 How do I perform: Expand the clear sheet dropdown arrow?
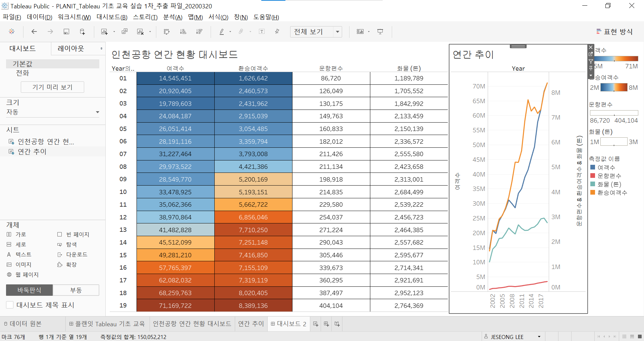click(x=150, y=32)
